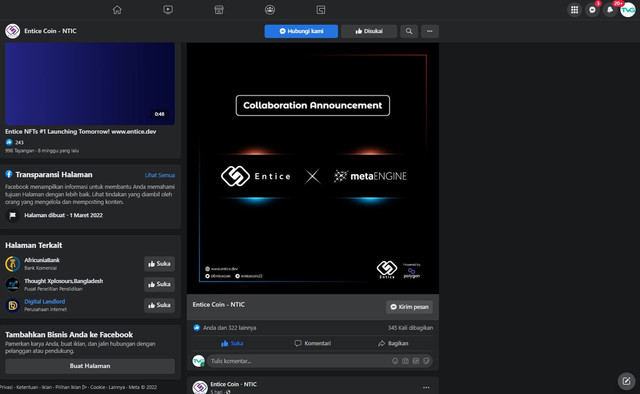
Task: Go to the Facebook Home icon
Action: tap(117, 10)
